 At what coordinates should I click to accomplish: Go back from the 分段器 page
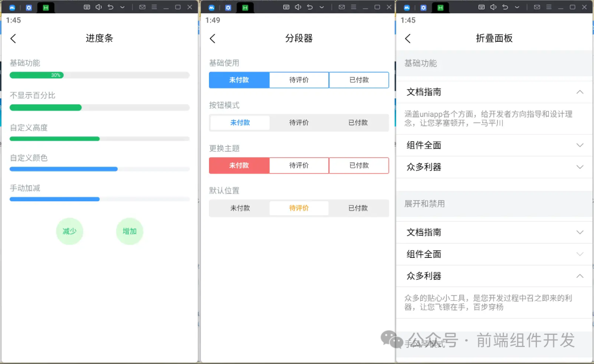(x=212, y=38)
